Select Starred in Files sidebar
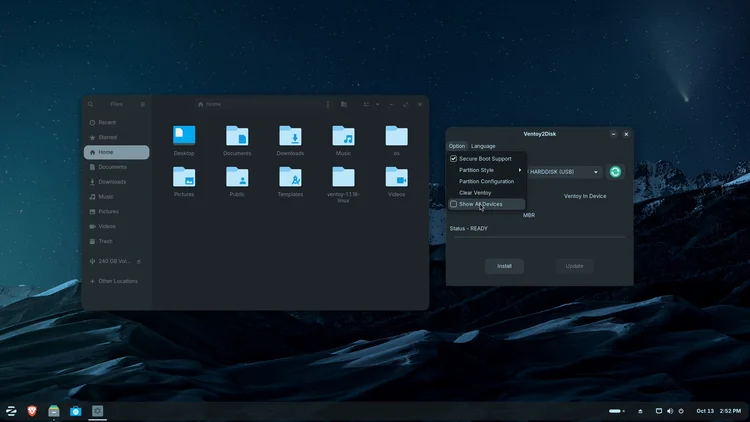This screenshot has height=422, width=750. (x=116, y=137)
